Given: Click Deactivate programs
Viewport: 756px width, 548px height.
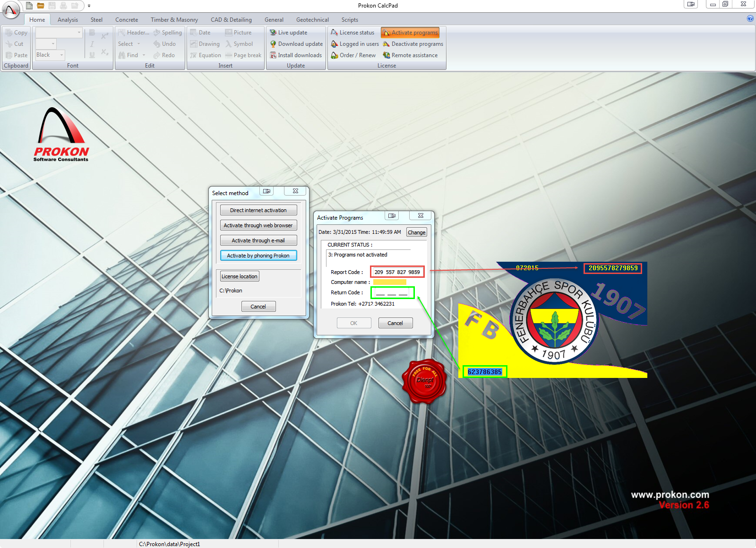Looking at the screenshot, I should click(x=413, y=44).
